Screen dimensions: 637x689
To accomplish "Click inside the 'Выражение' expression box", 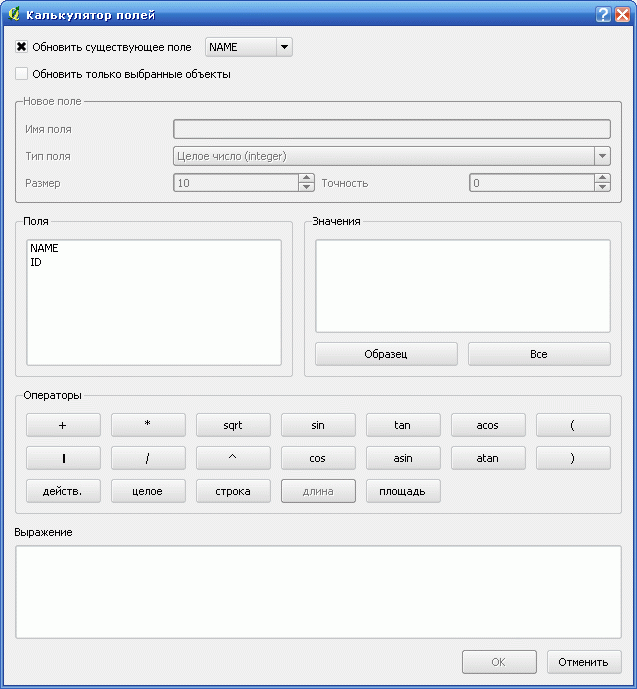I will click(318, 592).
